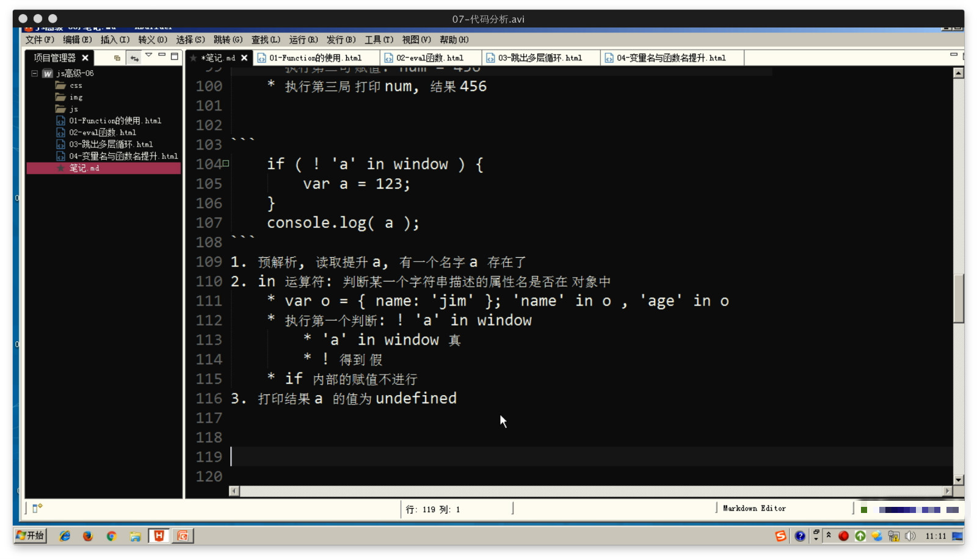
Task: Expand hidden system tray icons
Action: tap(829, 535)
